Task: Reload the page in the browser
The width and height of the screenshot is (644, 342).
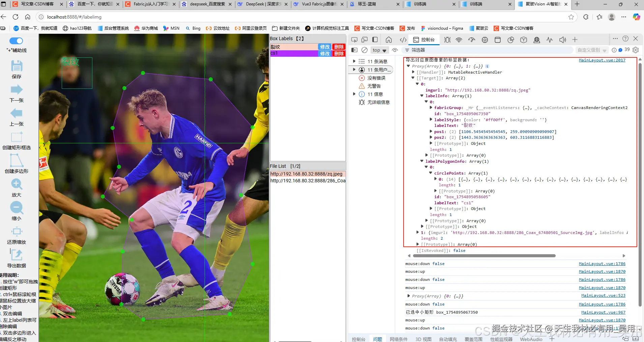Action: pos(16,17)
